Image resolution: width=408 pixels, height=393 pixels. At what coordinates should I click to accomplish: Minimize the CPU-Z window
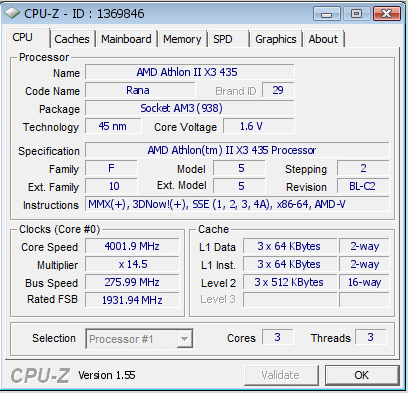coord(327,14)
